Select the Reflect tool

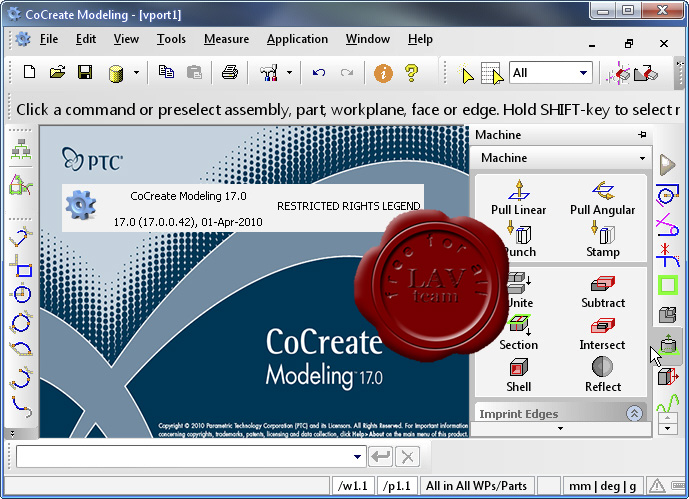(603, 375)
